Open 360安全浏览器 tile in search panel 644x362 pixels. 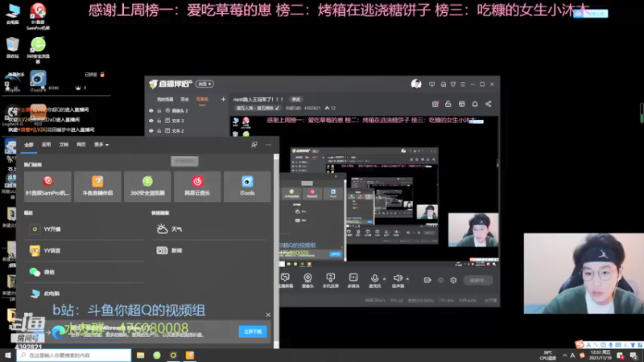[x=147, y=187]
